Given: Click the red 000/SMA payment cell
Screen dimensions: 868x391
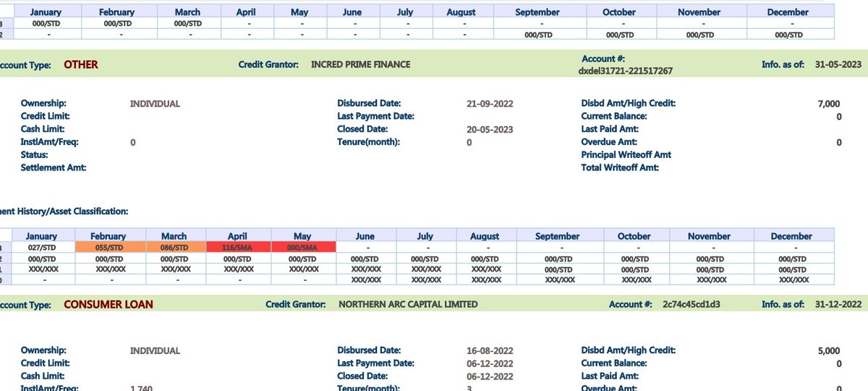Looking at the screenshot, I should click(x=303, y=247).
